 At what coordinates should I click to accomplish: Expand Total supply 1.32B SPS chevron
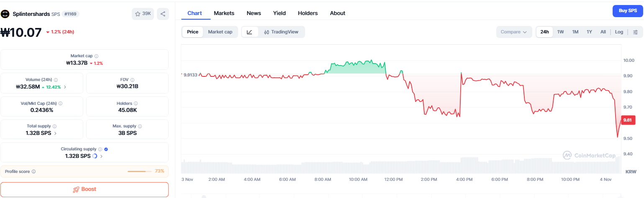click(x=56, y=133)
